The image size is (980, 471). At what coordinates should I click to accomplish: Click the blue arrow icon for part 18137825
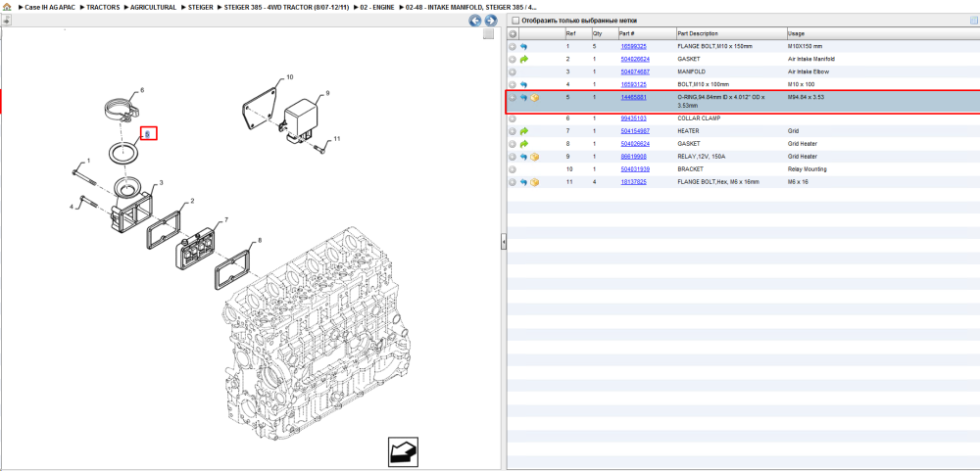coord(523,182)
